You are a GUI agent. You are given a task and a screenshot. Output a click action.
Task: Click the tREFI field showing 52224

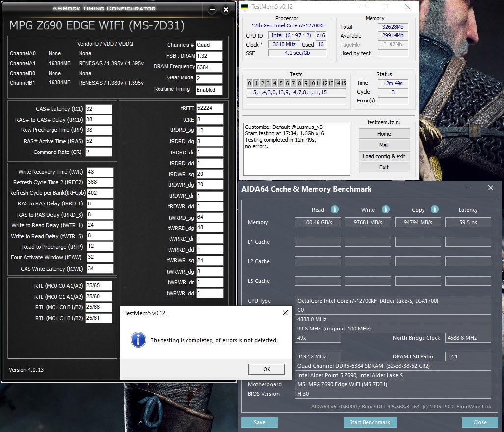[x=210, y=108]
